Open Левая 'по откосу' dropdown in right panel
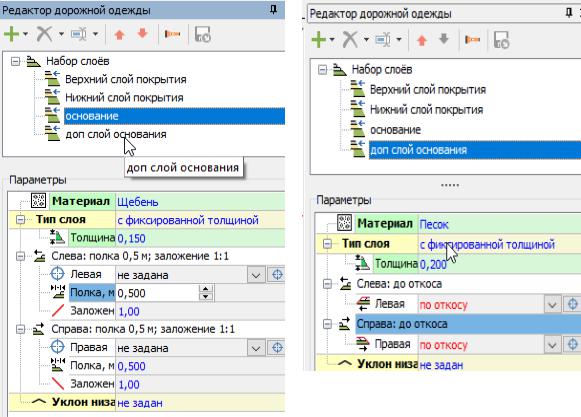 tap(552, 305)
